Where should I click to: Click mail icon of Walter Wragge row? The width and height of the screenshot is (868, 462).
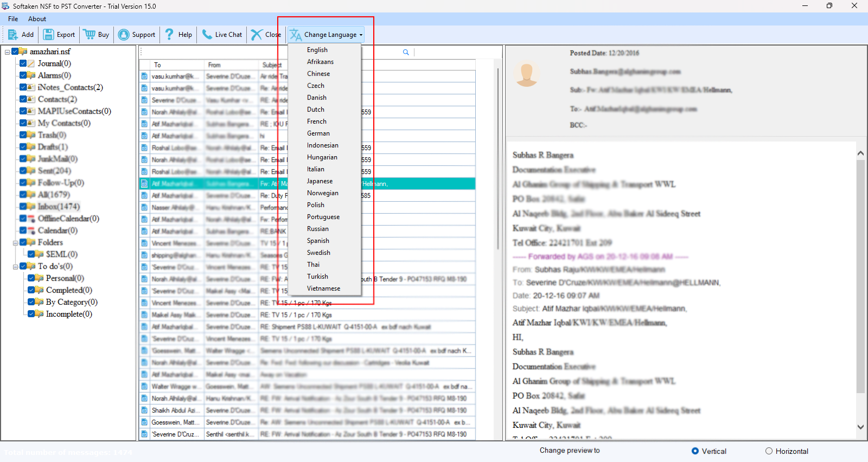[144, 387]
